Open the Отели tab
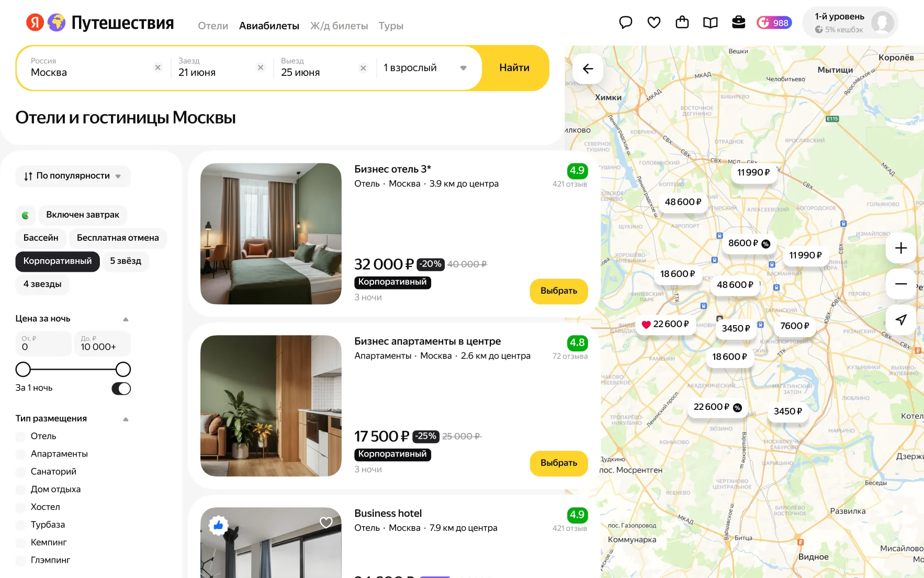The image size is (924, 578). [x=213, y=26]
